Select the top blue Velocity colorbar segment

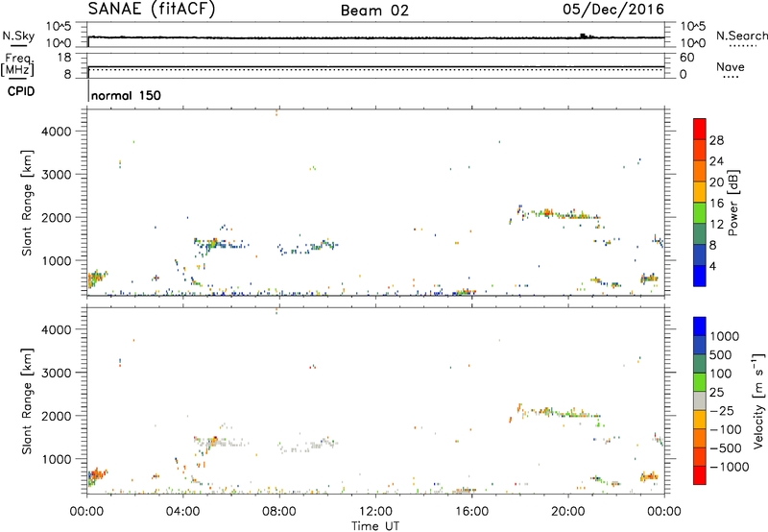(x=700, y=326)
